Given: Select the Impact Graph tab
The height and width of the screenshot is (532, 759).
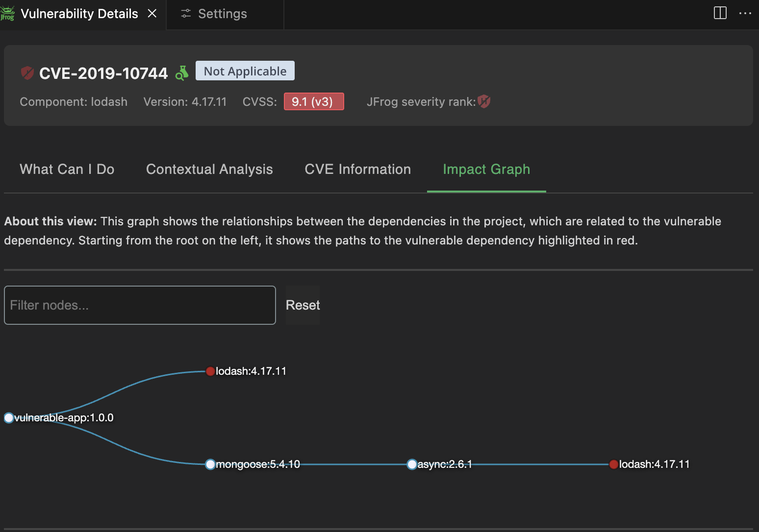Looking at the screenshot, I should coord(486,169).
